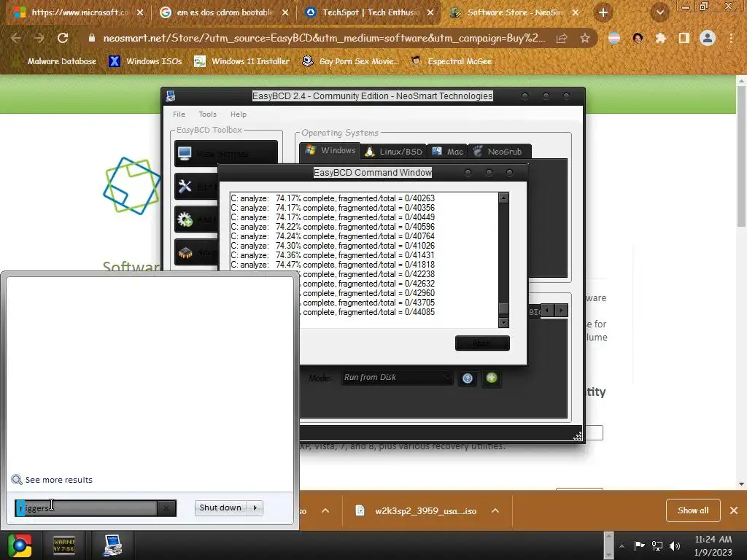View site information via the lock icon
Viewport: 747px width, 560px height.
pos(92,38)
